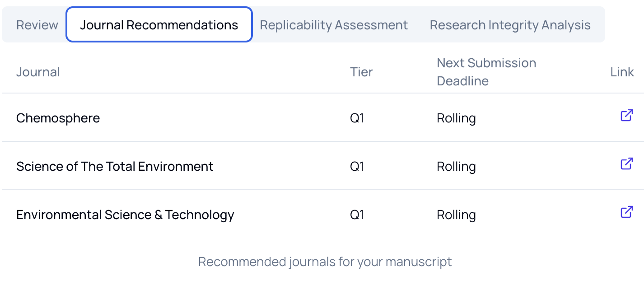Click Rolling deadline for Environmental Science & Technology
644x281 pixels.
pos(456,215)
